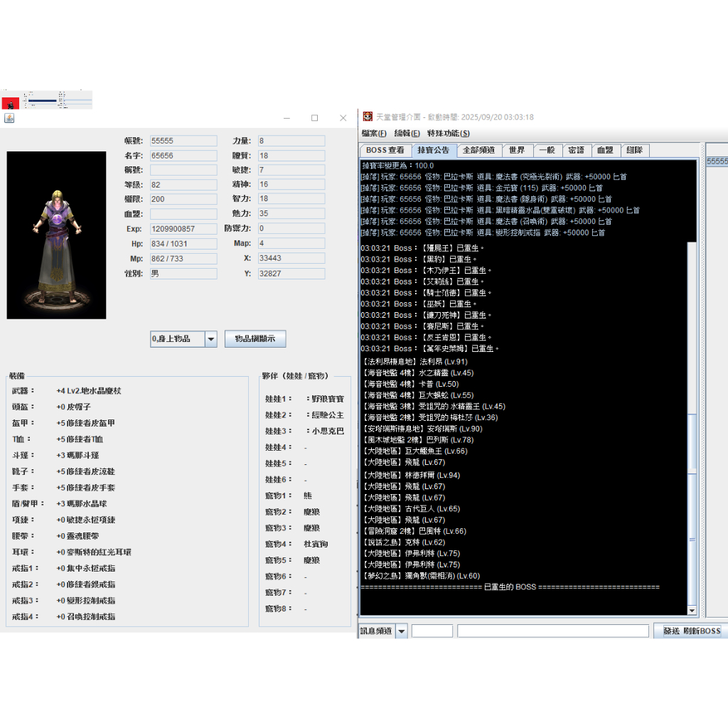Screen dimensions: 728x728
Task: Click the Java icon in left window title bar
Action: pyautogui.click(x=9, y=118)
